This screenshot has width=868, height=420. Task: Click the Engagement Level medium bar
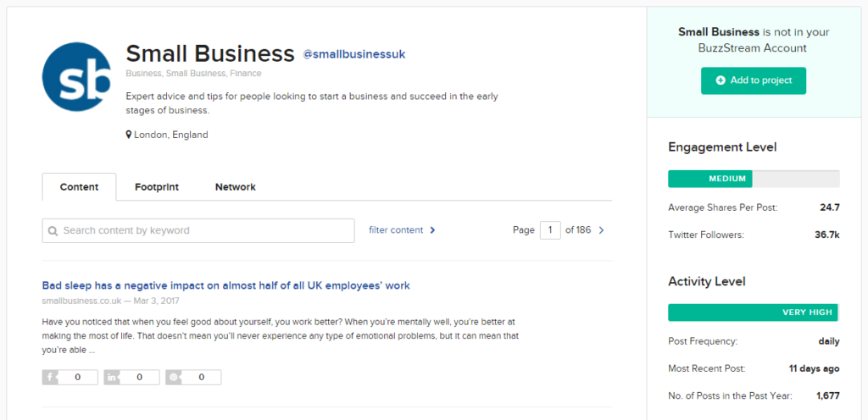710,179
